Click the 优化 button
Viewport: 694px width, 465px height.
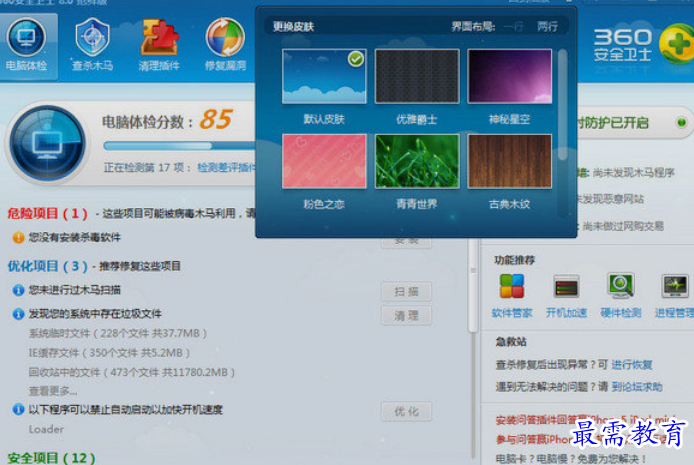coord(406,412)
